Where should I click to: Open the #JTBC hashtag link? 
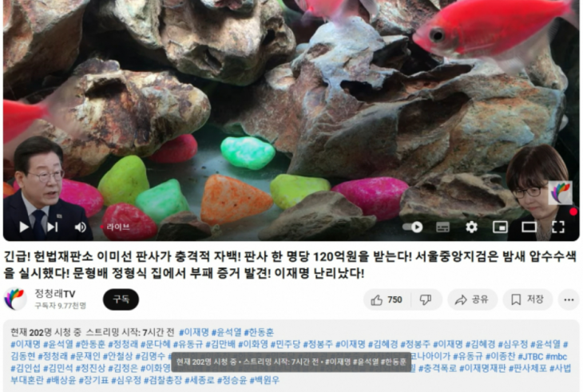(530, 356)
